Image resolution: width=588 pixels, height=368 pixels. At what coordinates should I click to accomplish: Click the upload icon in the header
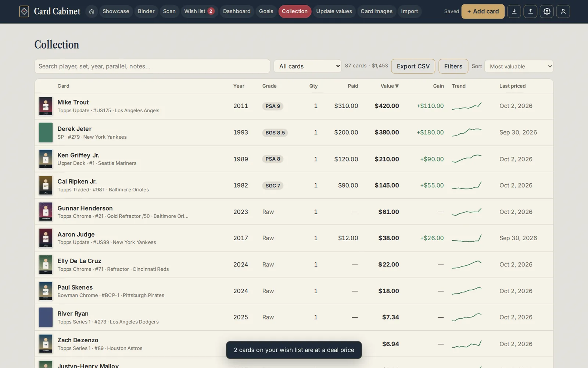530,11
